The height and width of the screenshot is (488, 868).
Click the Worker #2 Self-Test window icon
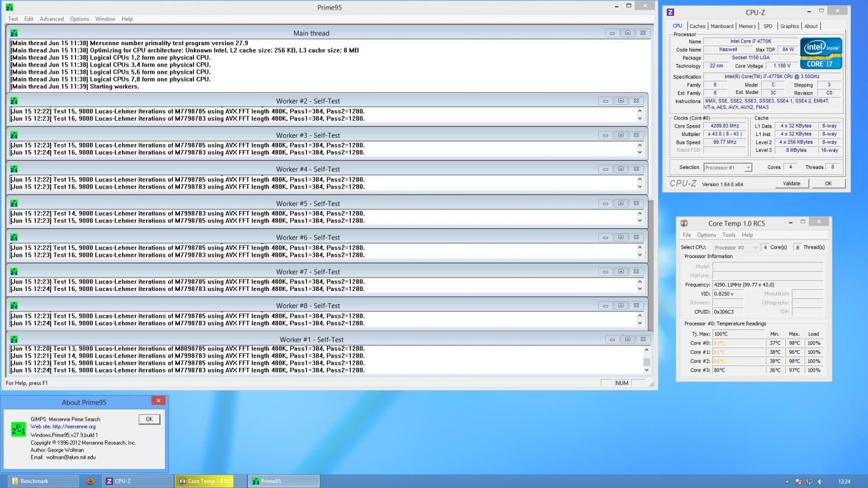[x=14, y=101]
